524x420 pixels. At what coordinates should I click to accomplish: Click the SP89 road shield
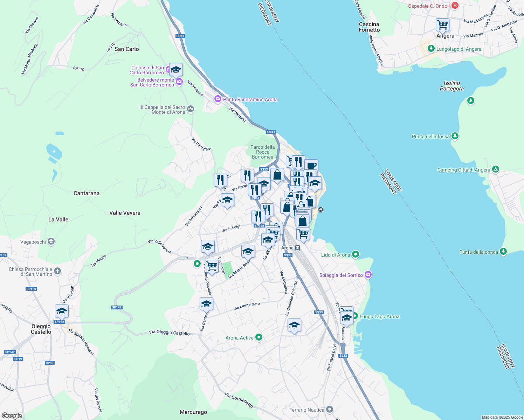[x=50, y=363]
